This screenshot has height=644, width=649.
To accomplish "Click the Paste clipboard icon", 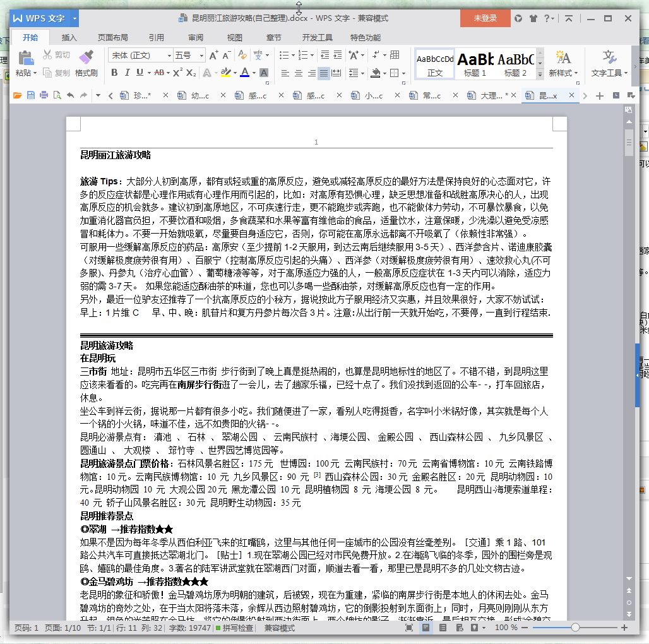I will point(26,57).
